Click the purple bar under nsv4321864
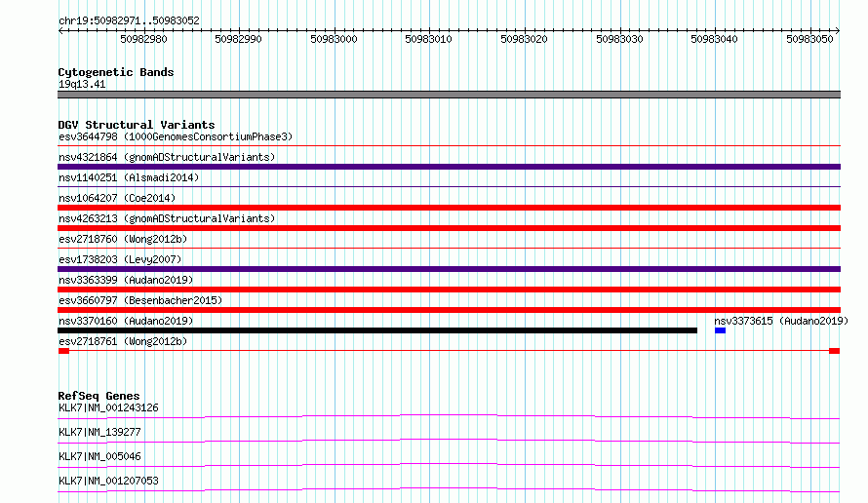 (449, 167)
